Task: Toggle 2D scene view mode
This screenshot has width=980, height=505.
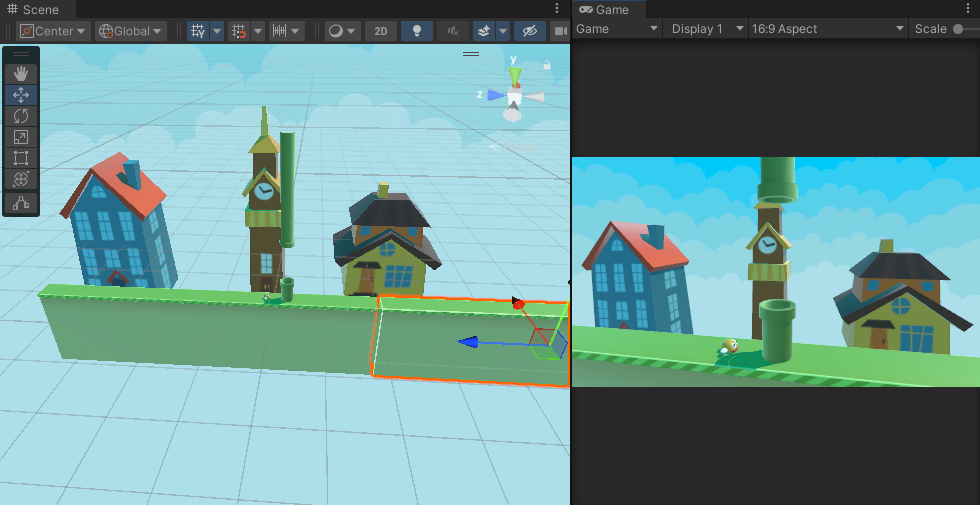Action: pos(381,31)
